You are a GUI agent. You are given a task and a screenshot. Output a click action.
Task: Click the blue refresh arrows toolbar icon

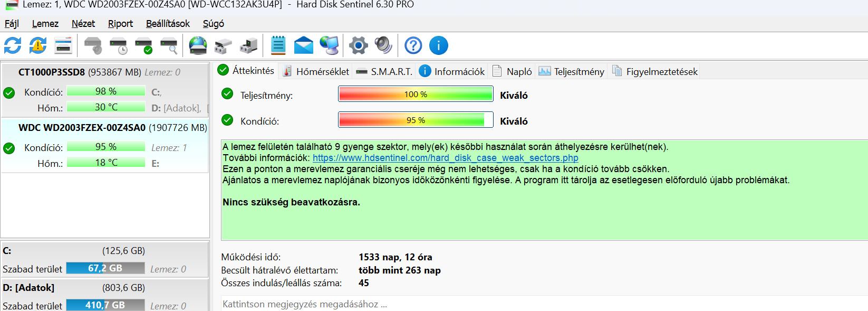pos(13,45)
